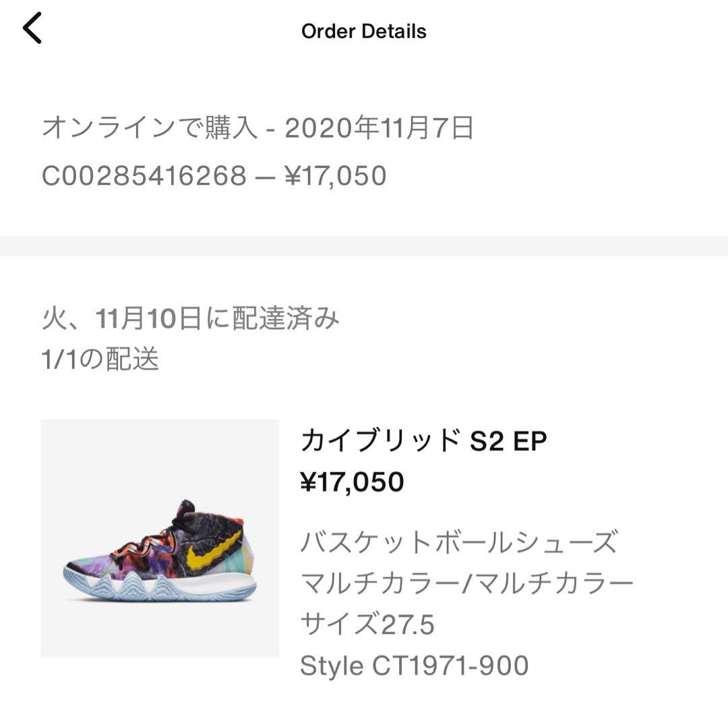Screen dimensions: 728x717
Task: Select the ¥17,050 price label
Action: tap(352, 482)
